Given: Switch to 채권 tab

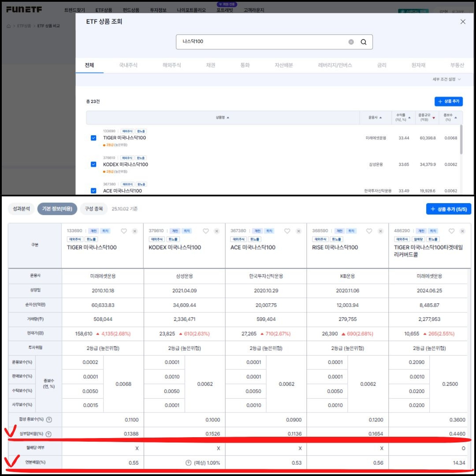Looking at the screenshot, I should click(x=211, y=65).
